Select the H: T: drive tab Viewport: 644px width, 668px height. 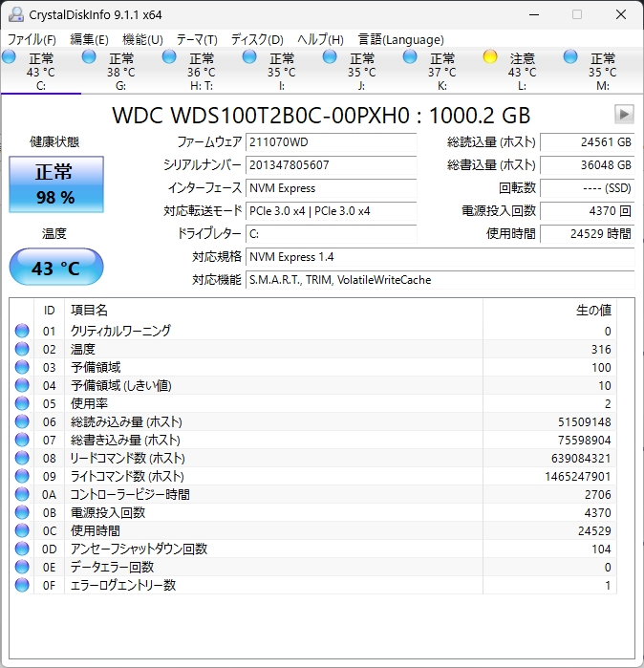point(201,71)
